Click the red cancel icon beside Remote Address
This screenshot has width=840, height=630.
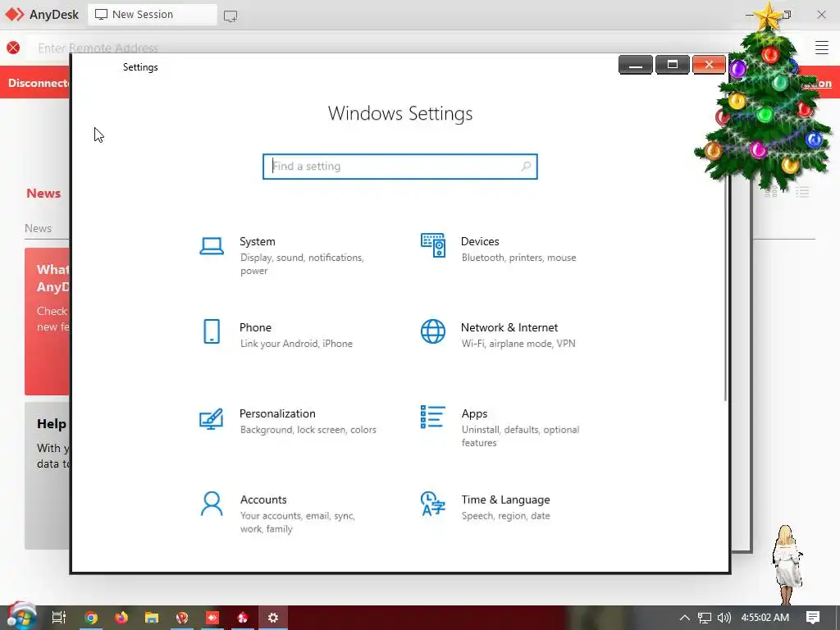point(13,48)
